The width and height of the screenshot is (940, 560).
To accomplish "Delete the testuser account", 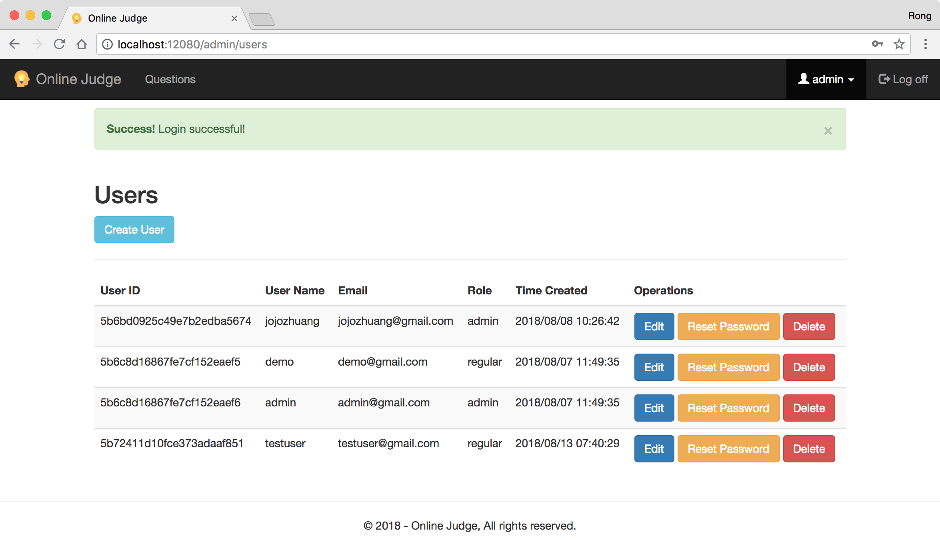I will click(809, 449).
